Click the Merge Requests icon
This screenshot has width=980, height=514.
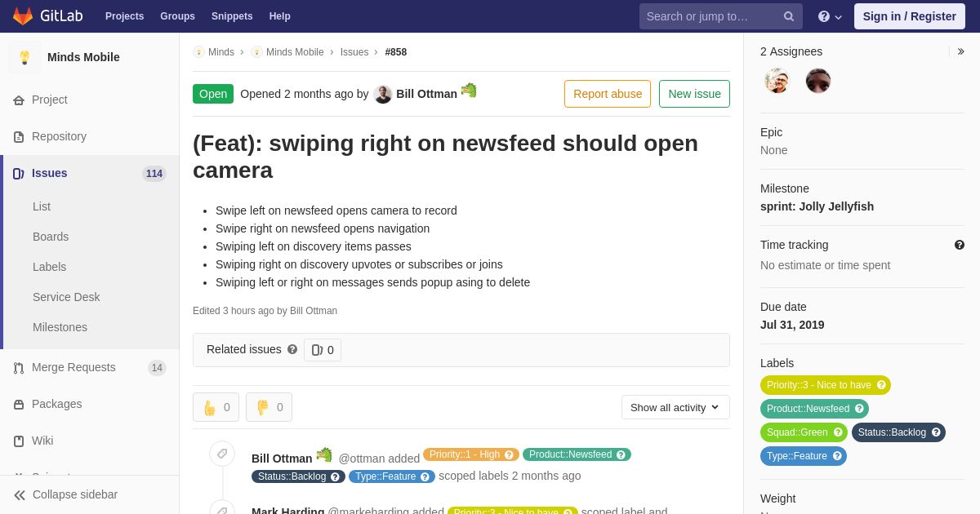(x=19, y=368)
